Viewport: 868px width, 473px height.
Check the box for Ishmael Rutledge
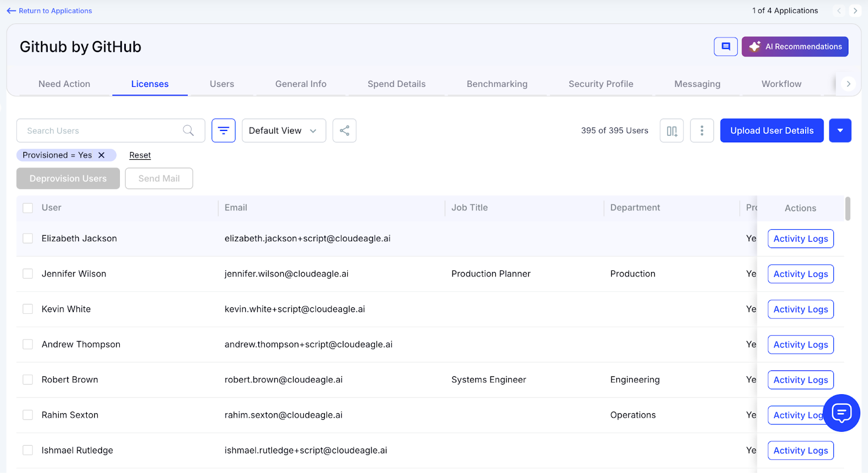pyautogui.click(x=28, y=450)
